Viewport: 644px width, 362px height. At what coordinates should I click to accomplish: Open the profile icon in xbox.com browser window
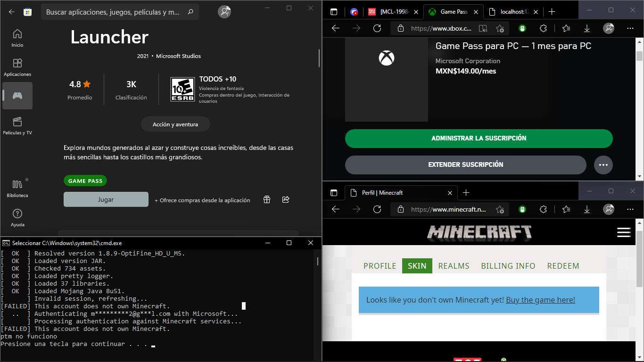click(609, 28)
